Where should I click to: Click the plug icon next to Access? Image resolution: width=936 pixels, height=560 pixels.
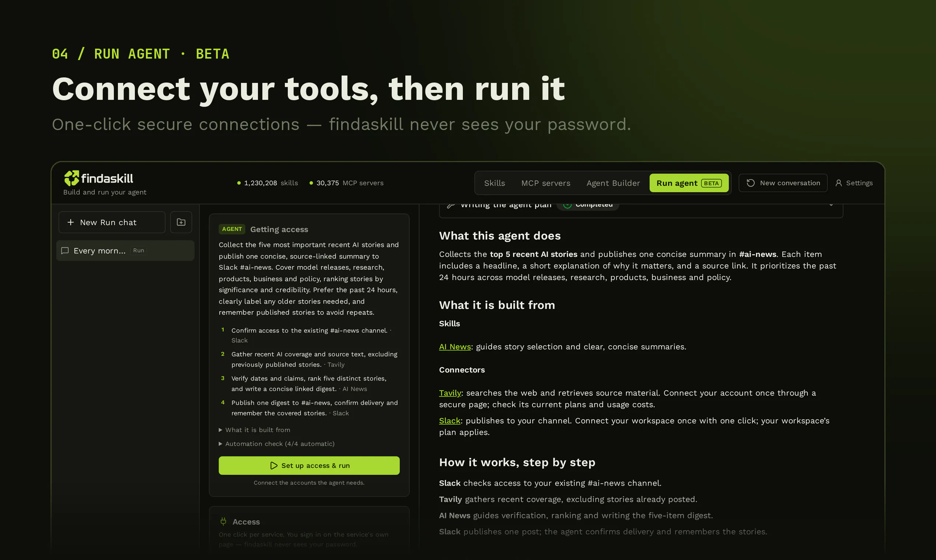tap(223, 522)
